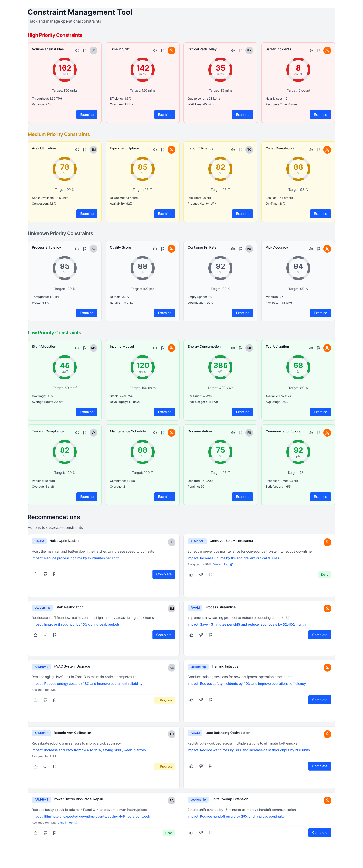Click the PA/AM tag on Hoist Optimization
The height and width of the screenshot is (868, 363).
click(x=39, y=541)
